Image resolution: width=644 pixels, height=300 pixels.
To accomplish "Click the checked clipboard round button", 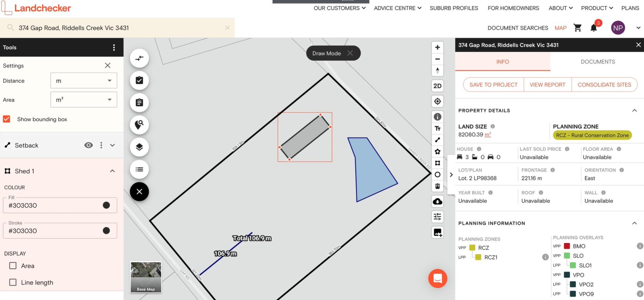I will pyautogui.click(x=139, y=80).
